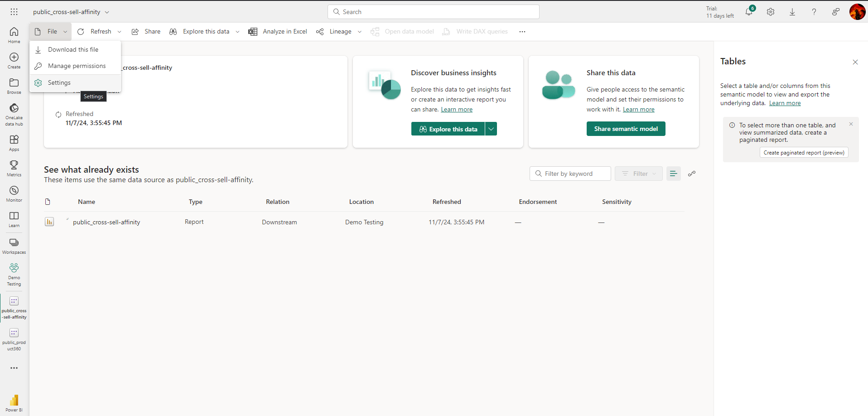
Task: Select Download this file menu item
Action: 75,49
